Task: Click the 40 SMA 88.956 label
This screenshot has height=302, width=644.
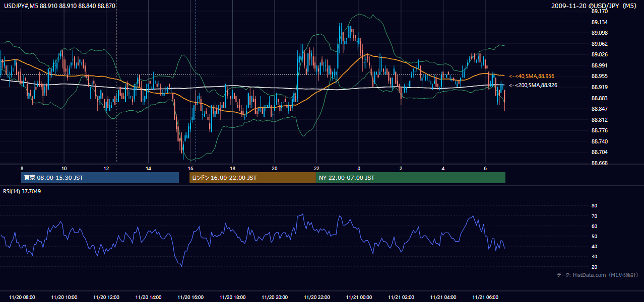Action: click(532, 76)
